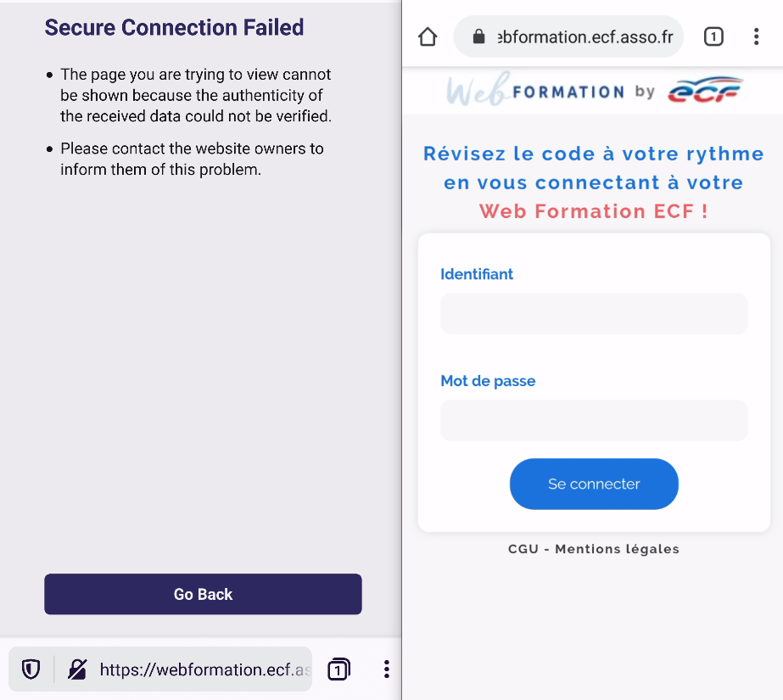Tap Firefox insecure connection lock icon
Image resolution: width=783 pixels, height=700 pixels.
pyautogui.click(x=77, y=669)
